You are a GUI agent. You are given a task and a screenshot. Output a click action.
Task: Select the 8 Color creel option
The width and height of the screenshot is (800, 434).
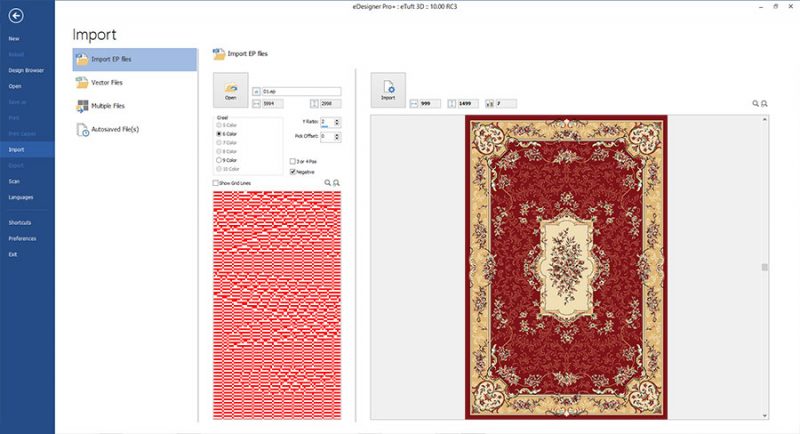pyautogui.click(x=227, y=151)
